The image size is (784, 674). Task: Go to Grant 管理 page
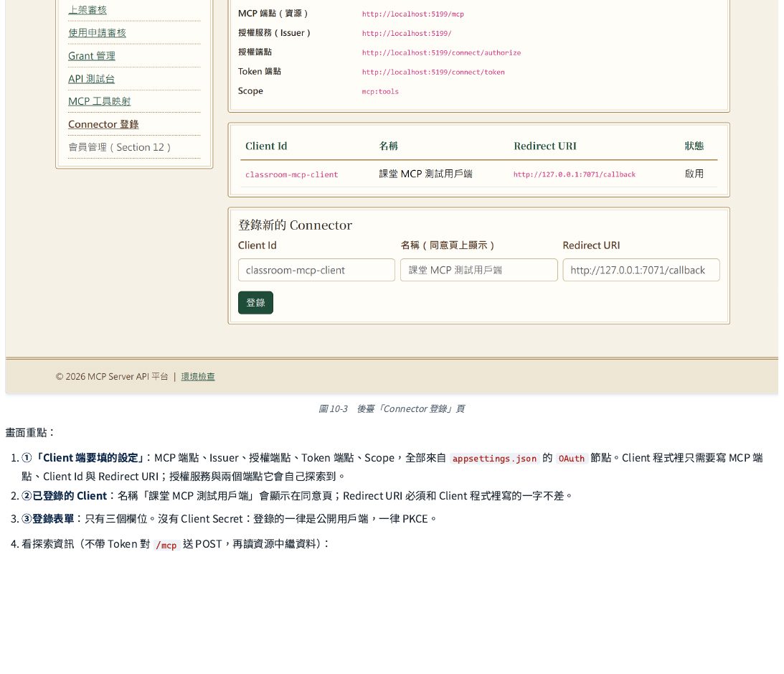coord(92,56)
